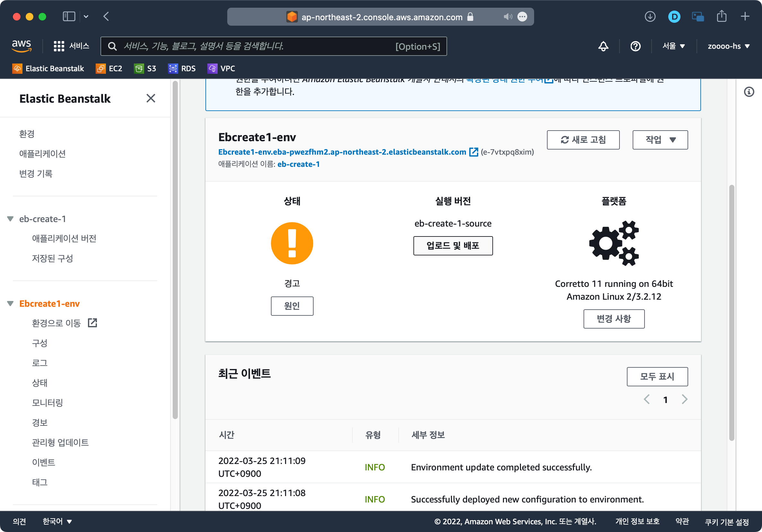Open the 한국어 language dropdown
762x532 pixels.
tap(57, 521)
